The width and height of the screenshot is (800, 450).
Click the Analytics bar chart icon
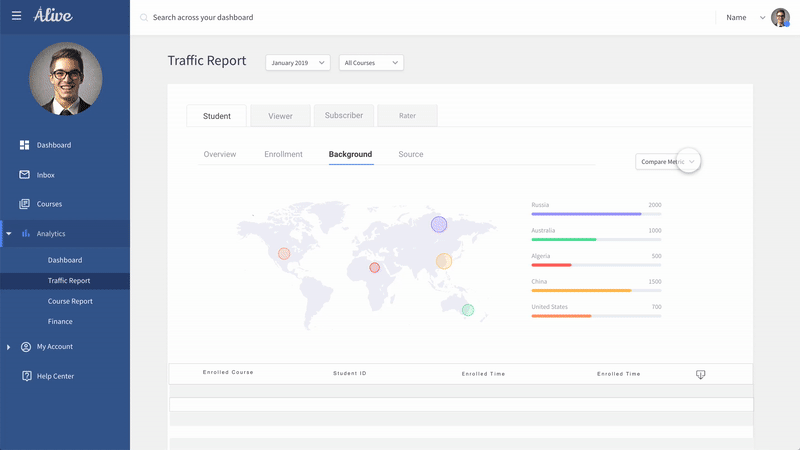tap(26, 233)
